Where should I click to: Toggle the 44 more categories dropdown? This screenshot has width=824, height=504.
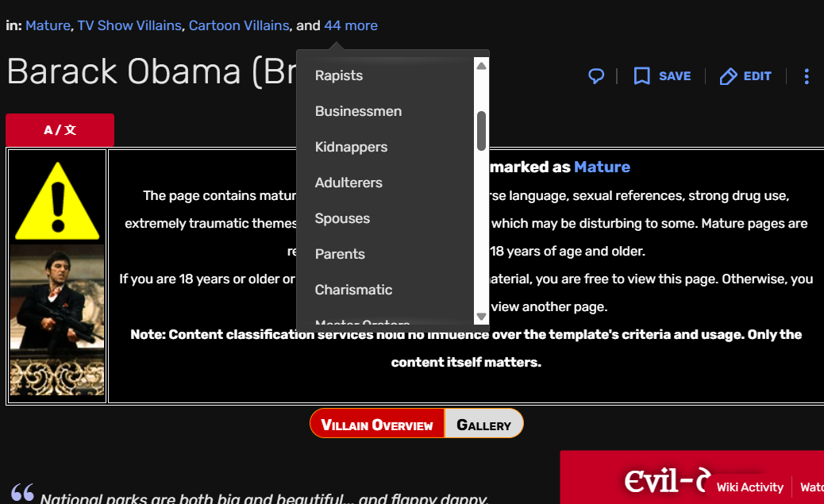coord(351,25)
